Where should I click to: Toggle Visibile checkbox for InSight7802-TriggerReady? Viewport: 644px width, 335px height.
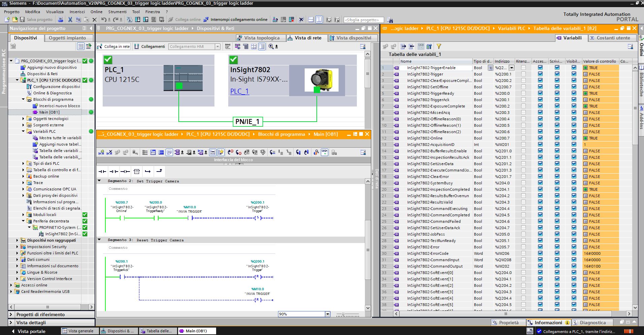574,93
